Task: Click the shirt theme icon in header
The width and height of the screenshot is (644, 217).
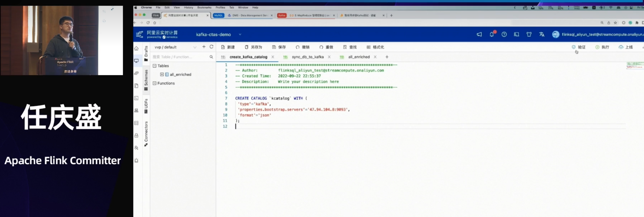Action: point(529,34)
